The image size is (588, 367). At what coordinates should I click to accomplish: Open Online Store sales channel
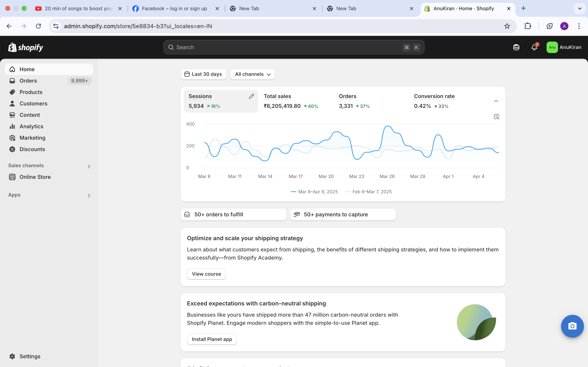point(35,177)
